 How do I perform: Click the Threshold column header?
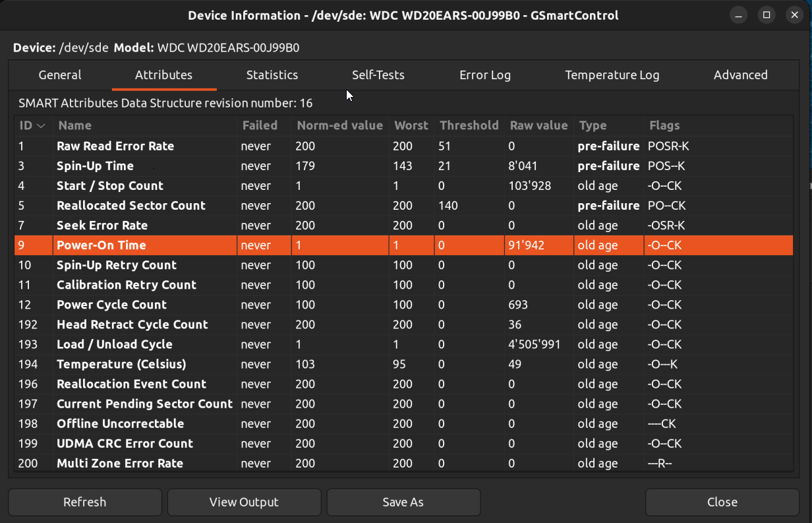click(x=469, y=125)
